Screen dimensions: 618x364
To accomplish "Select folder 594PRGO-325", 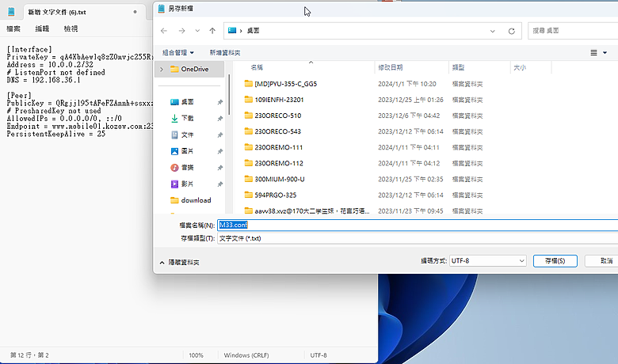I will pos(276,195).
